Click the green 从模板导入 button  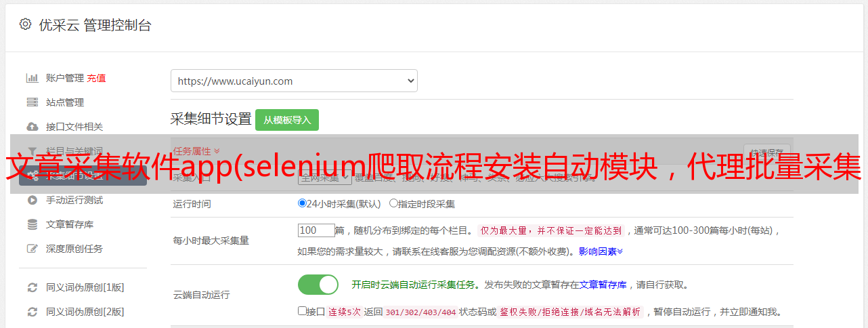287,120
